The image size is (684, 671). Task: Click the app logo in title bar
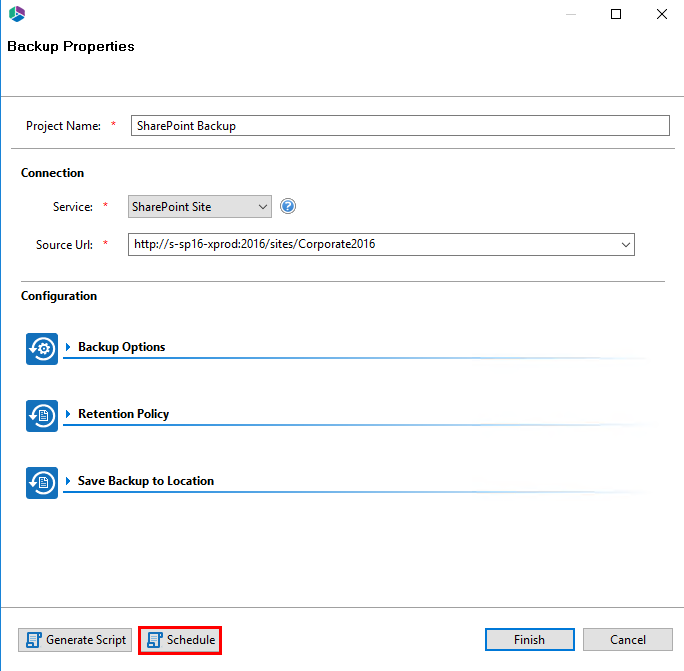point(16,14)
